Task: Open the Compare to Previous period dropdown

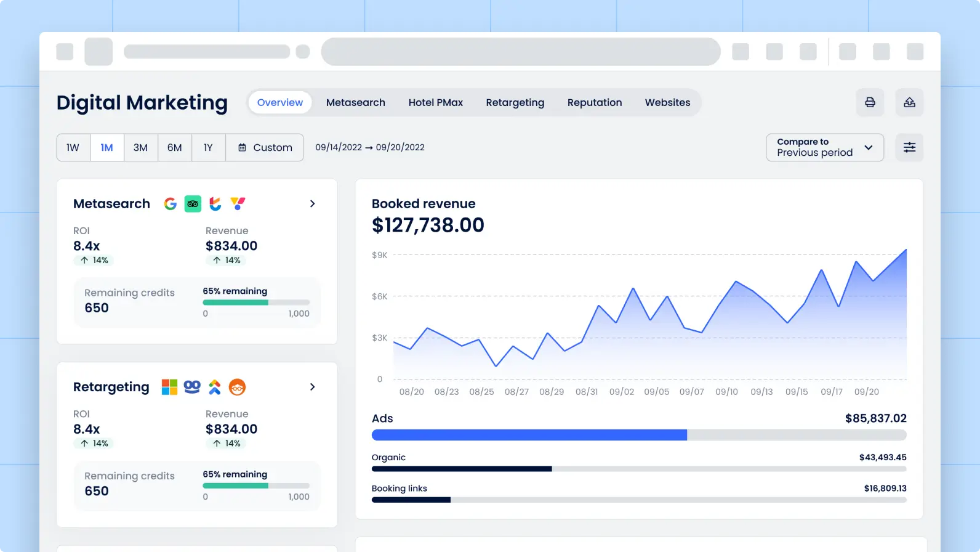Action: 824,148
